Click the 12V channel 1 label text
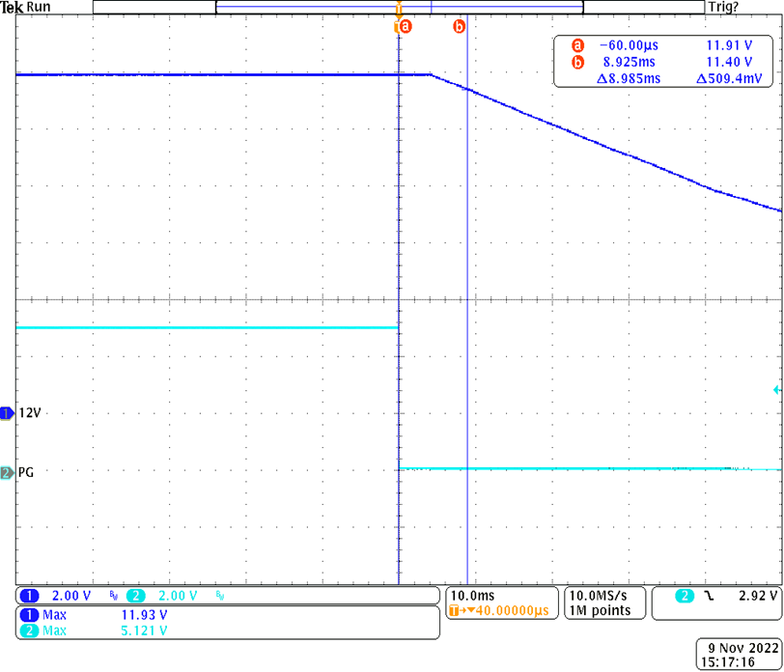784x672 pixels. pos(30,413)
